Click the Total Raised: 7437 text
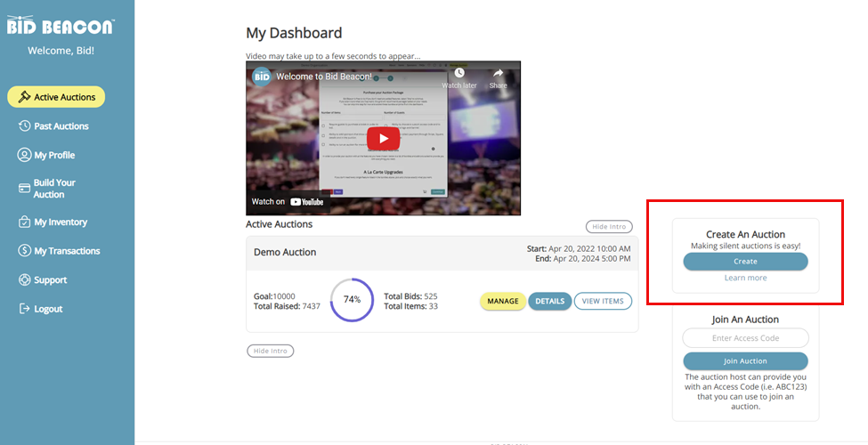Image resolution: width=868 pixels, height=445 pixels. pyautogui.click(x=287, y=306)
